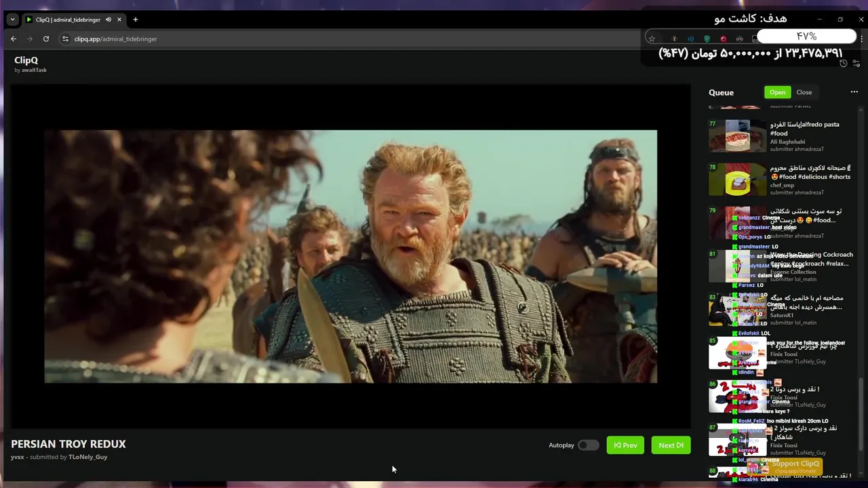868x488 pixels.
Task: Bookmark this page with the star icon
Action: coord(652,39)
